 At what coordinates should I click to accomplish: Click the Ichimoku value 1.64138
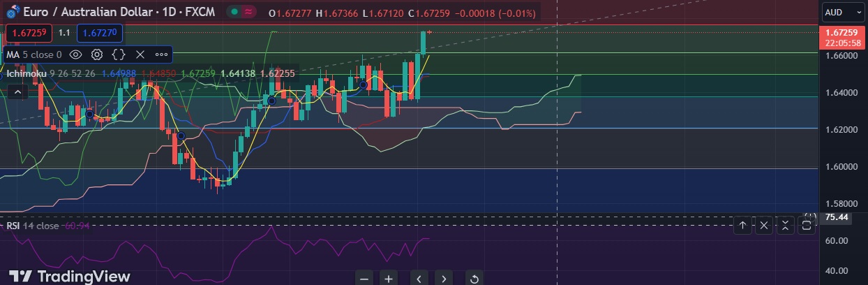click(237, 73)
